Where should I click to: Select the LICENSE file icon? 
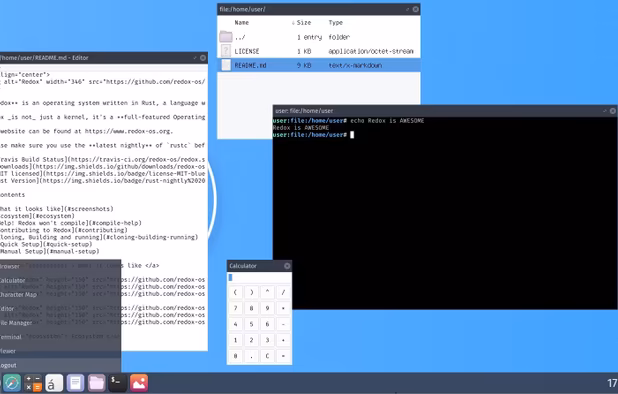[226, 51]
